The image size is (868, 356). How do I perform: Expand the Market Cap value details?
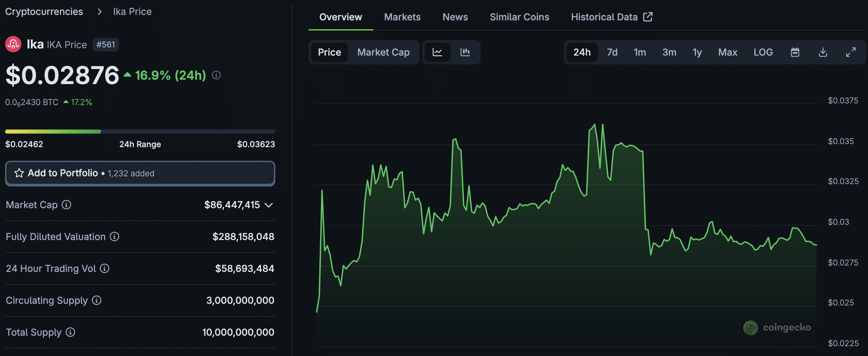pyautogui.click(x=269, y=205)
